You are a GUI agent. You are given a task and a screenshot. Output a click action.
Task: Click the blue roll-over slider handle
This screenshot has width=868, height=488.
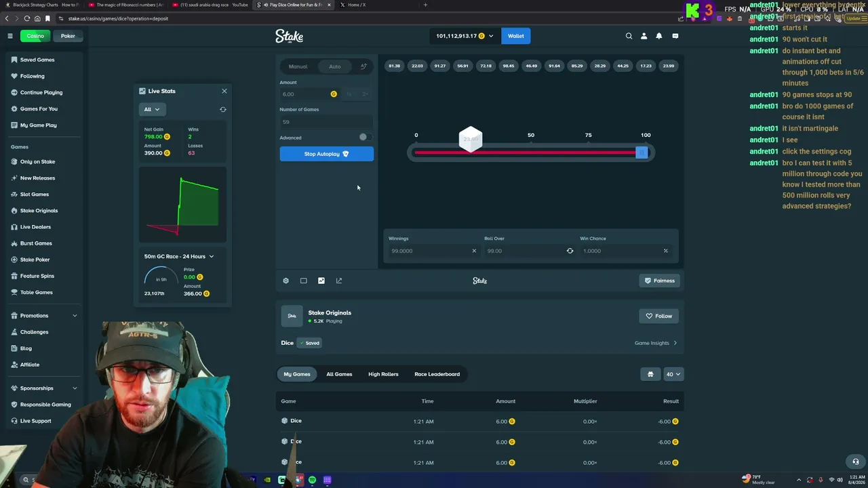pos(642,152)
